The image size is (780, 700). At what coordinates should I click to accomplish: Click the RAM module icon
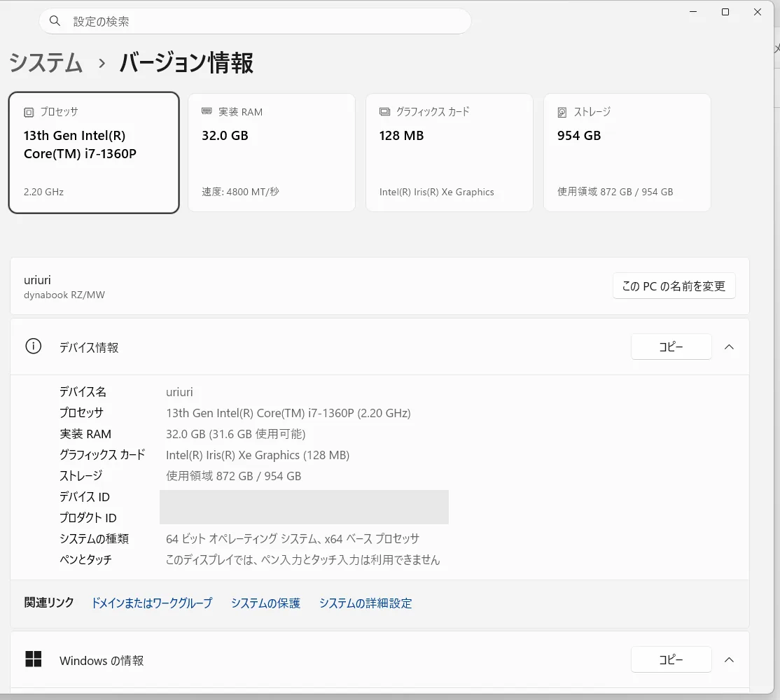point(207,111)
